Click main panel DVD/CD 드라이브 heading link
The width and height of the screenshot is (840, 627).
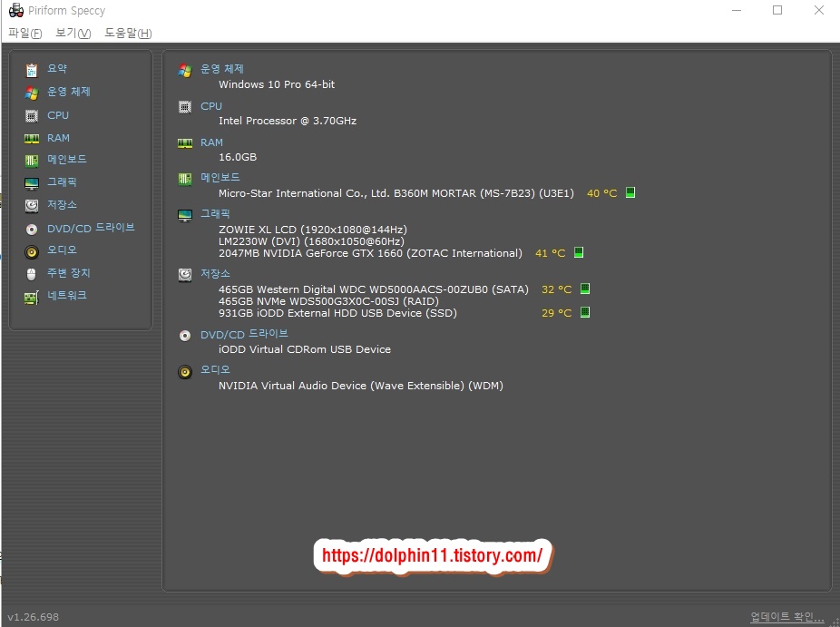coord(244,334)
